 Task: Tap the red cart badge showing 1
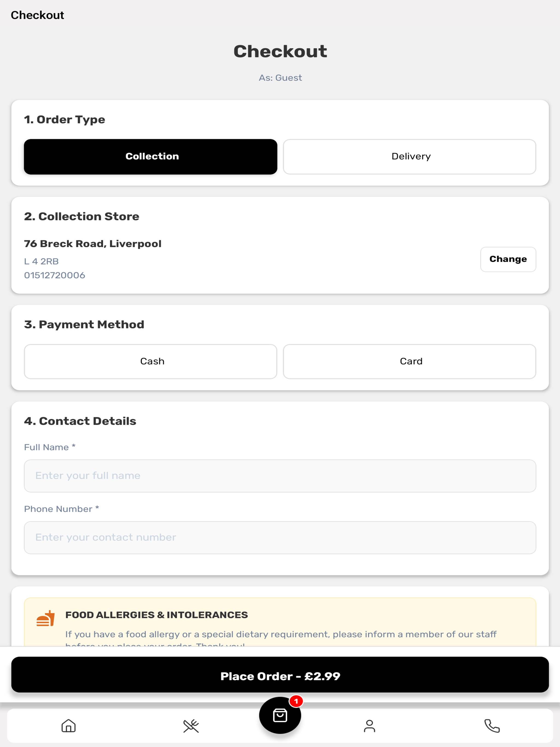296,701
